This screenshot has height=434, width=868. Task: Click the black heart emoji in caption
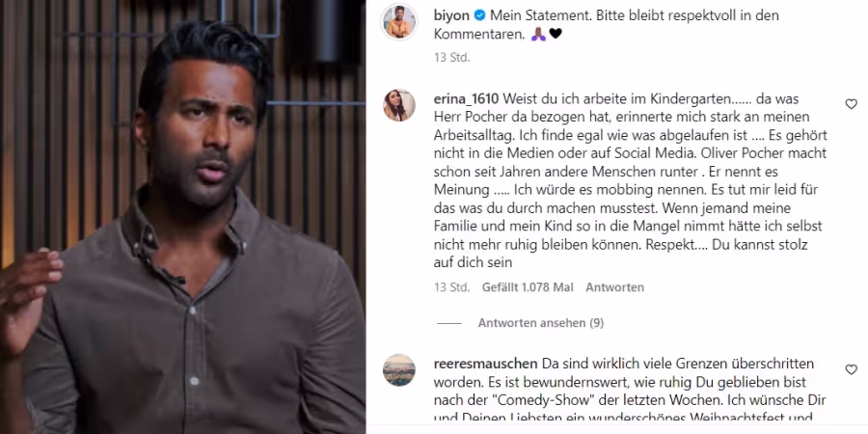click(556, 35)
